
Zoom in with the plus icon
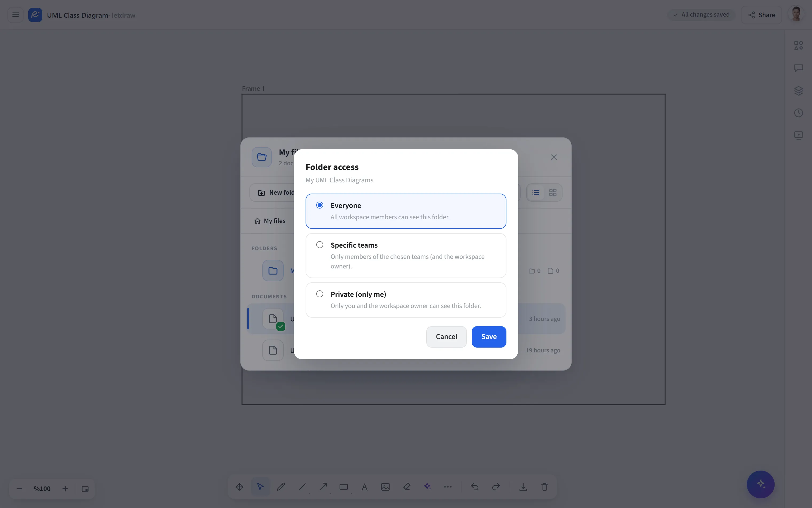click(x=65, y=489)
